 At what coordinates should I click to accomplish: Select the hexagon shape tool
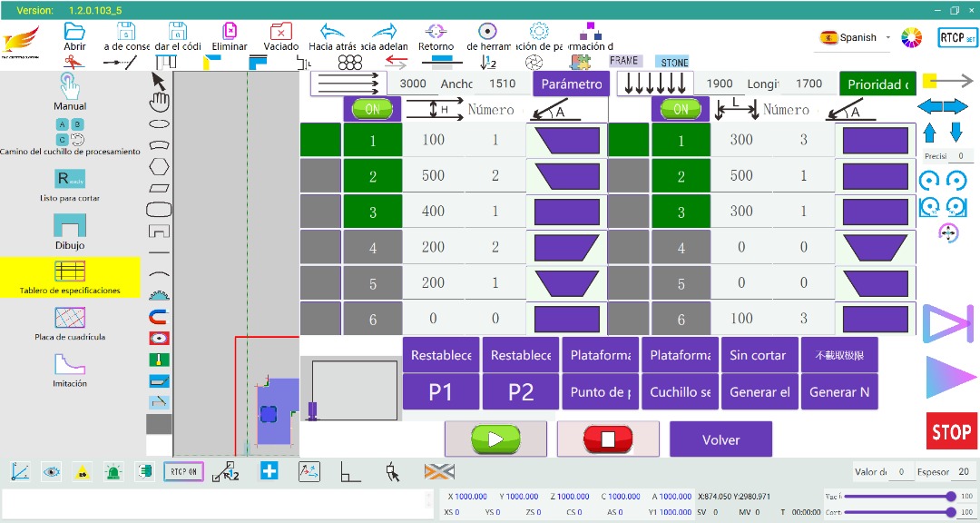point(159,166)
